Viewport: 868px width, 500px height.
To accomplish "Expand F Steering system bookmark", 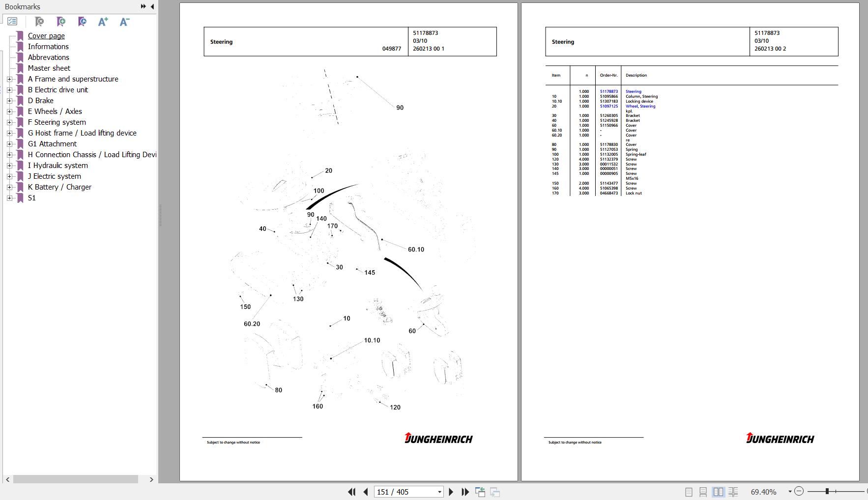I will click(9, 122).
